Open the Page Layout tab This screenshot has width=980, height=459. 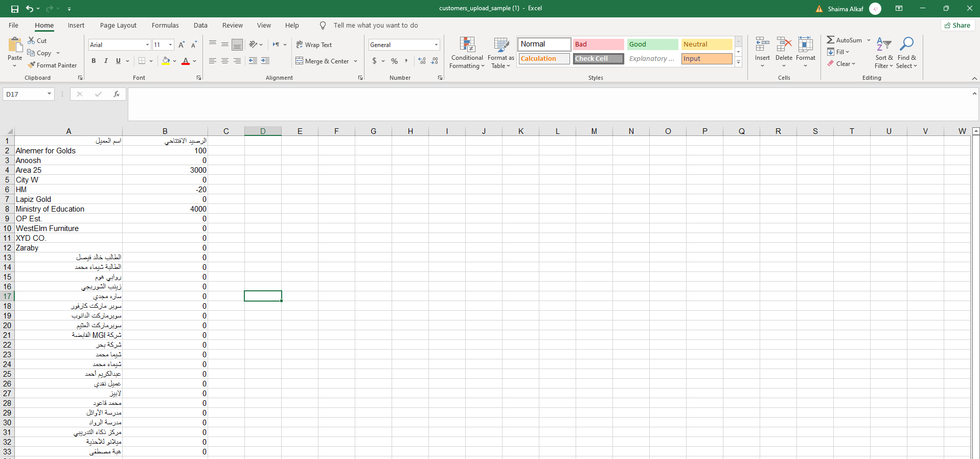[x=118, y=26]
